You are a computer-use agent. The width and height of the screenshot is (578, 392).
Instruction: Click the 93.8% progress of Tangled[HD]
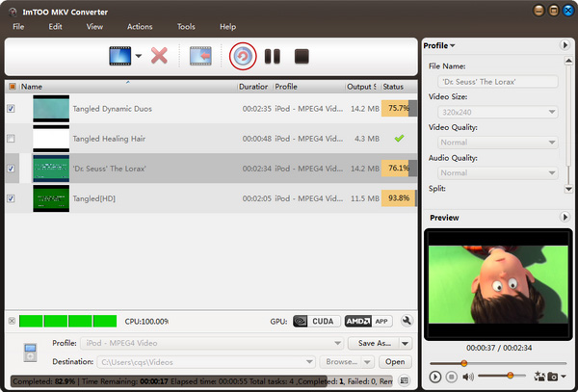click(399, 198)
